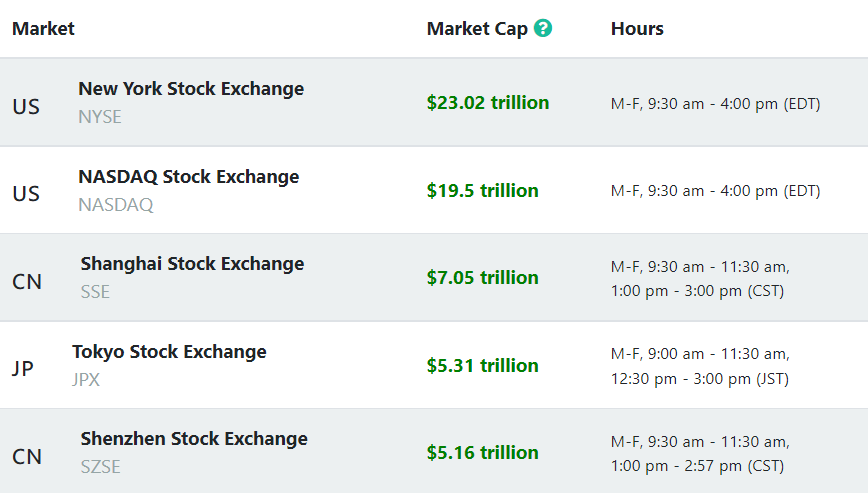Open the Tokyo Stock Exchange link
Viewport: 868px width, 493px height.
click(169, 351)
